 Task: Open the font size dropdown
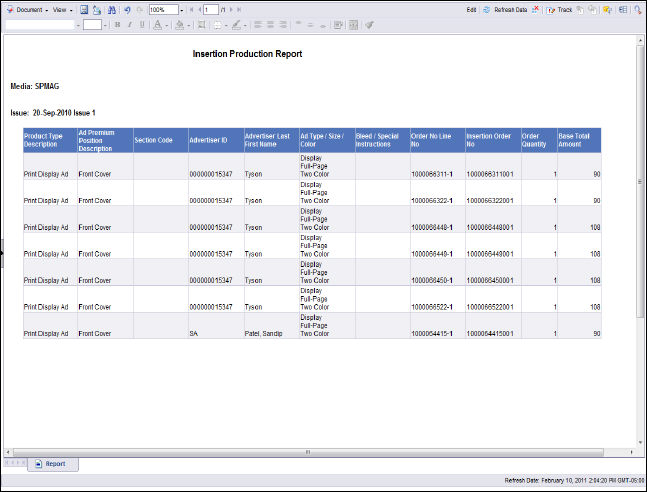coord(105,24)
